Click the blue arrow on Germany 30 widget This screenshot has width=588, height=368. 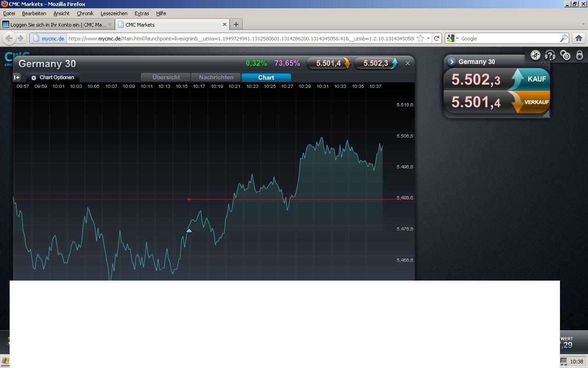[452, 62]
